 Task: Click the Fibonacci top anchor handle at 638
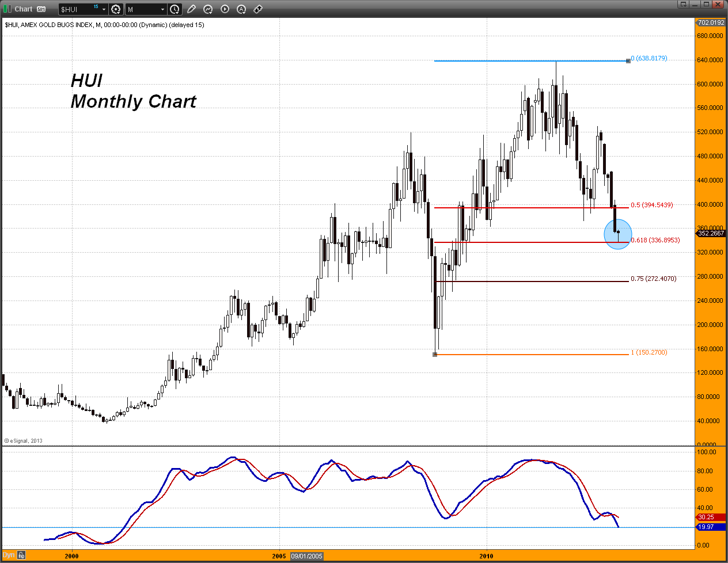point(628,60)
